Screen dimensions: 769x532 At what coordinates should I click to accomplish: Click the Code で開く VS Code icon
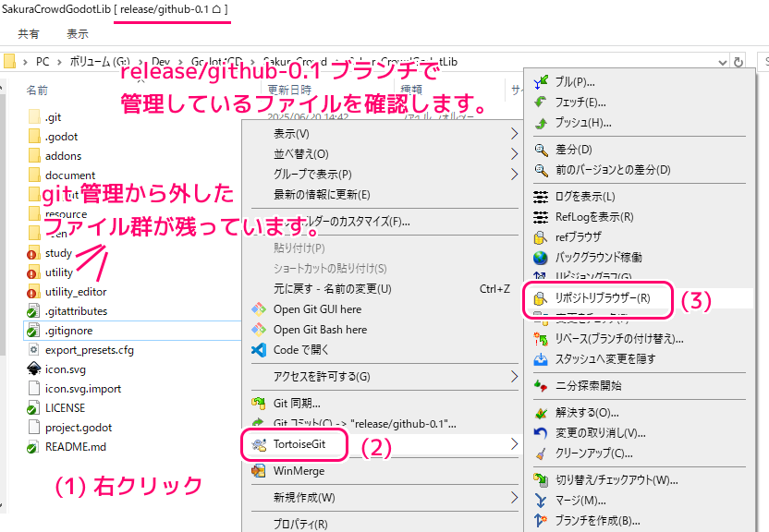click(x=259, y=350)
